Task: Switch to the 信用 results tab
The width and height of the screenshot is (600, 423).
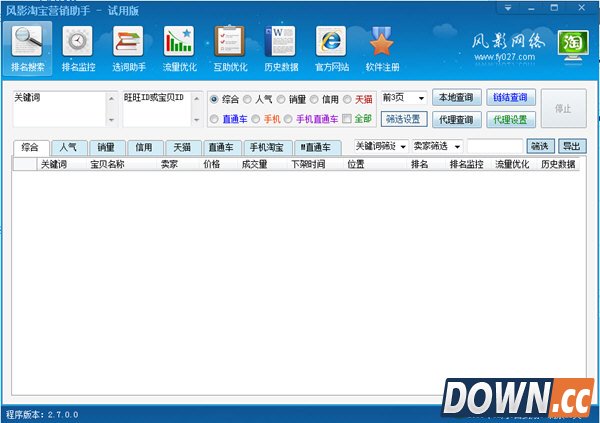Action: [x=144, y=147]
